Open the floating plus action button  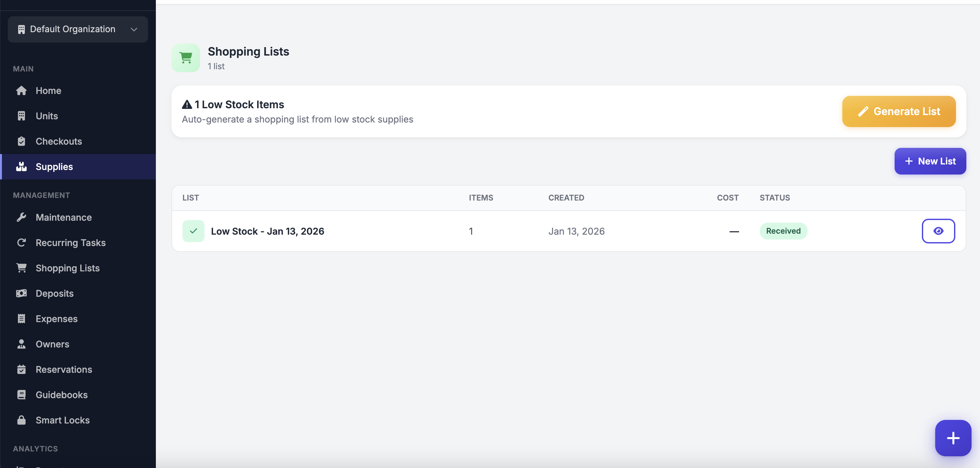point(953,438)
